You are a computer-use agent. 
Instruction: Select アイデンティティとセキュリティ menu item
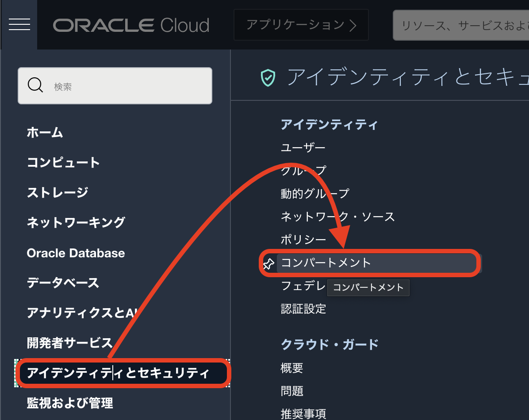click(118, 373)
